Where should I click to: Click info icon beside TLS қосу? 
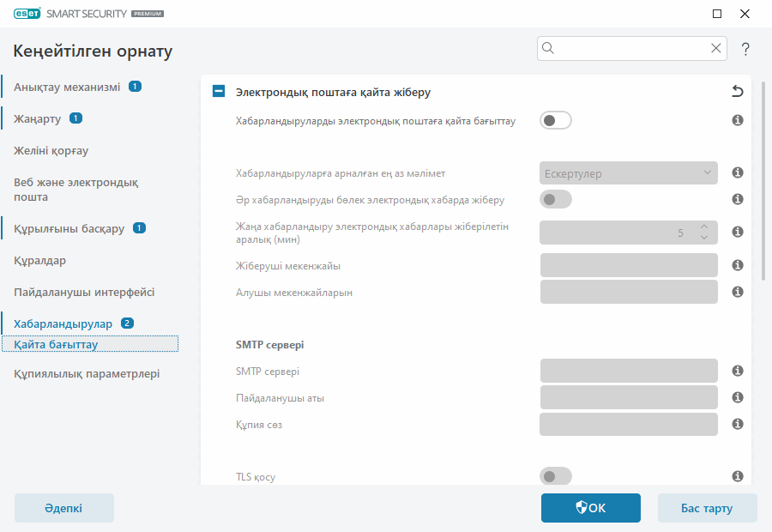tap(737, 476)
